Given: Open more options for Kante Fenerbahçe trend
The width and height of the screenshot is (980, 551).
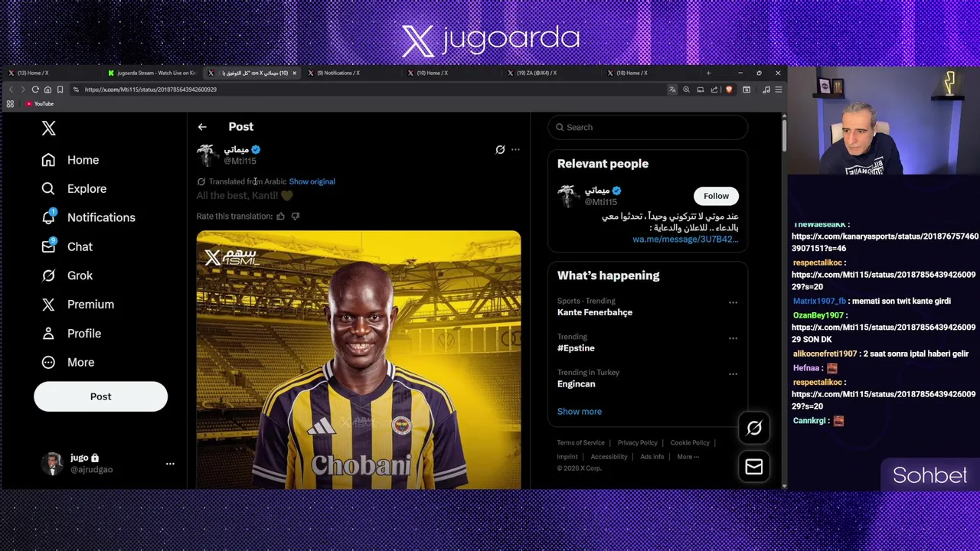Looking at the screenshot, I should (733, 302).
